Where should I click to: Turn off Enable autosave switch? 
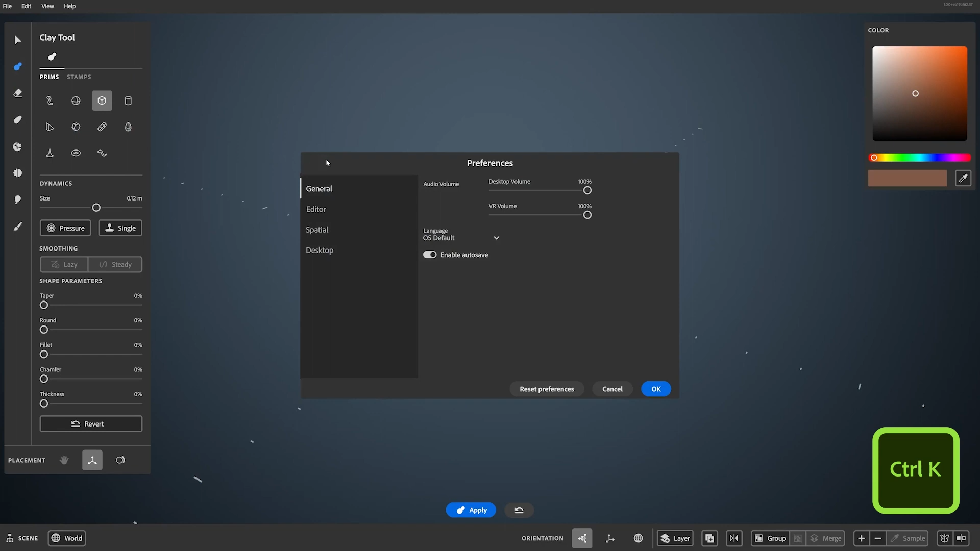pyautogui.click(x=430, y=255)
